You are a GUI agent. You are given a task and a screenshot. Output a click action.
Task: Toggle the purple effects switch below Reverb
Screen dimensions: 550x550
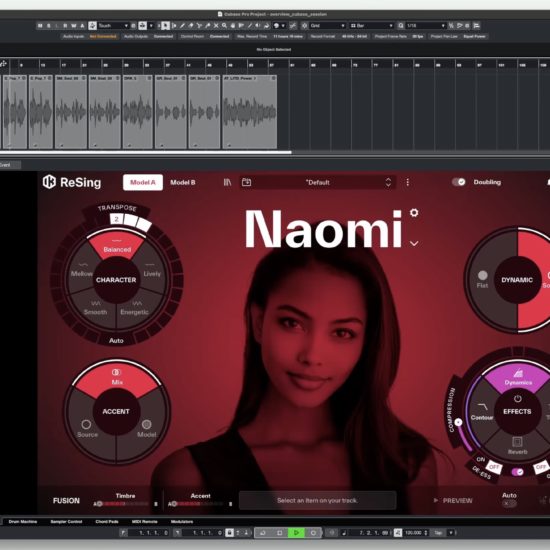coord(517,472)
